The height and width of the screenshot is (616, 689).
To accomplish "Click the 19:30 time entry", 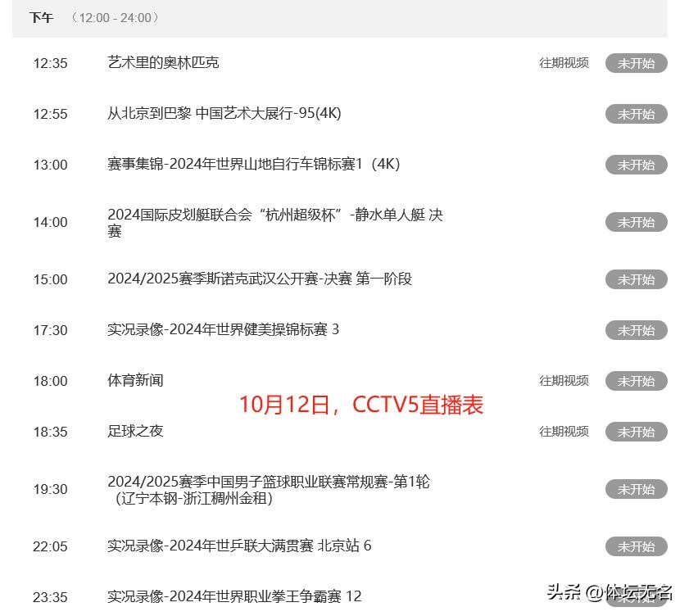I will click(51, 490).
